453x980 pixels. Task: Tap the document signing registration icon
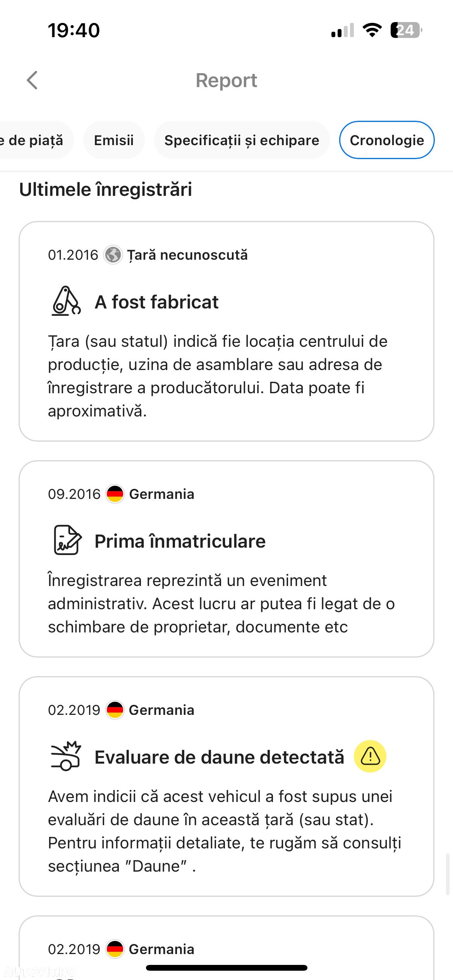pos(67,540)
